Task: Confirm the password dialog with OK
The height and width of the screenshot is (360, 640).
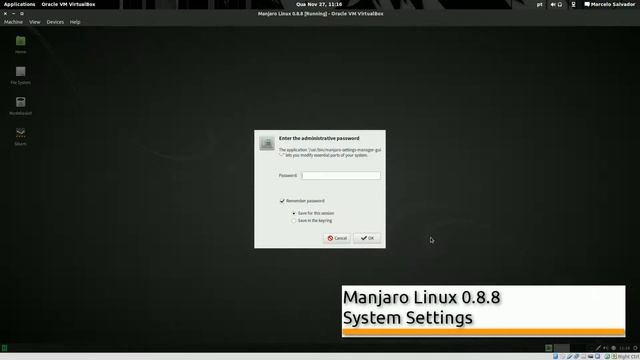Action: [367, 238]
